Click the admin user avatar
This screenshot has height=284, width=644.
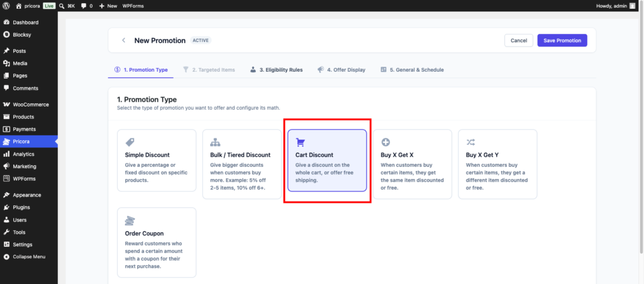(632, 6)
